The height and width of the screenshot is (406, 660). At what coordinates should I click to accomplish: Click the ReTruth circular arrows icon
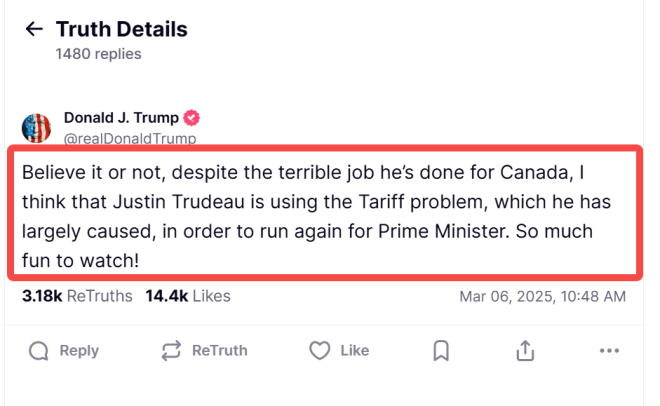171,350
